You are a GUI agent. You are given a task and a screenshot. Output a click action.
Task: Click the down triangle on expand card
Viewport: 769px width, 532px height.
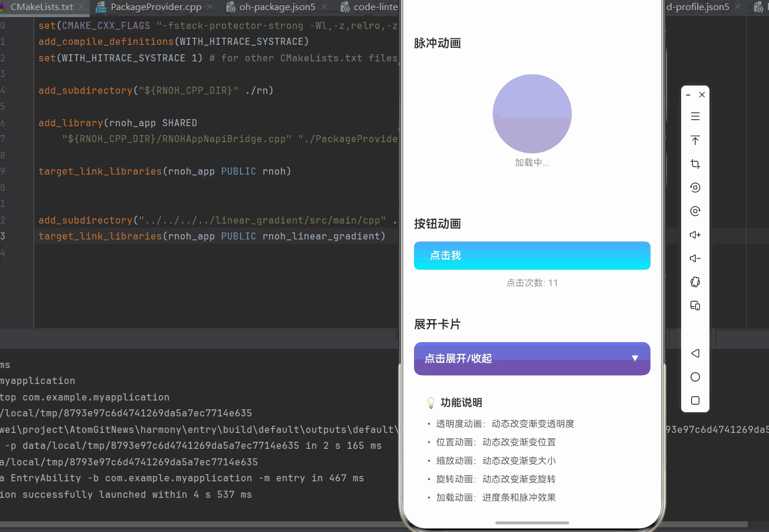pyautogui.click(x=635, y=358)
